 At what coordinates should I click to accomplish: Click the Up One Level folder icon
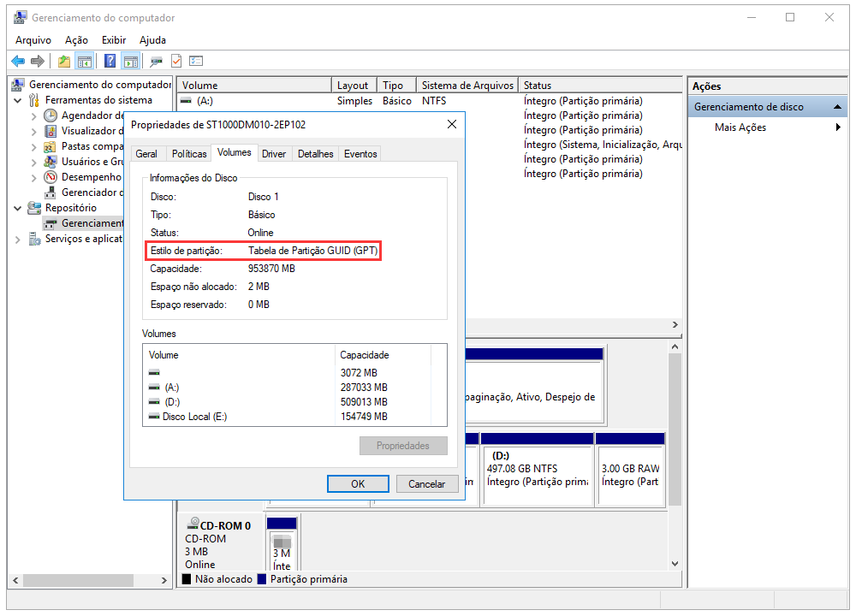click(63, 61)
